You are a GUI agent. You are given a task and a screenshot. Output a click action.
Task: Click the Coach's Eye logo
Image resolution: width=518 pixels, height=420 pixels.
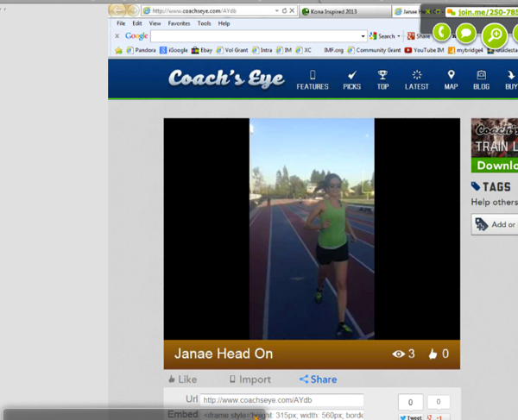[226, 78]
